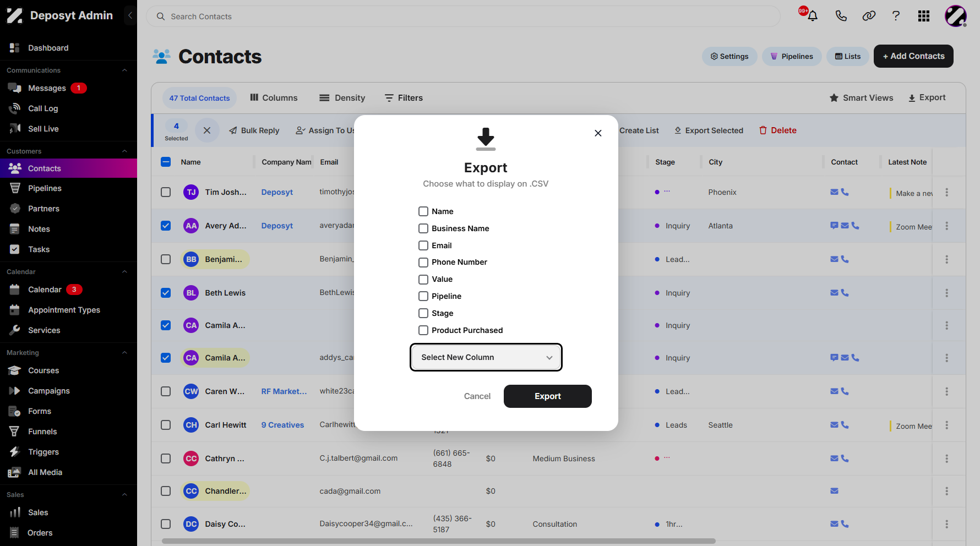Open the apps grid icon

coord(924,16)
